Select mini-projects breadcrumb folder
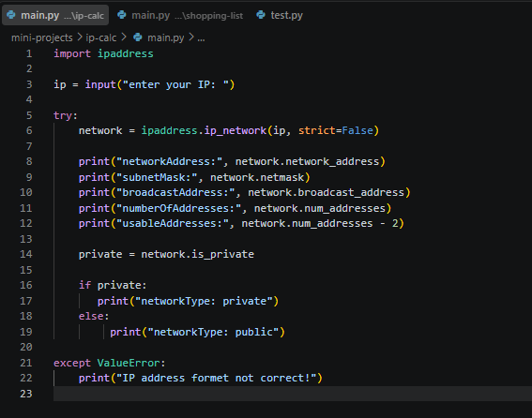Screen dimensions: 532x418 pos(41,37)
